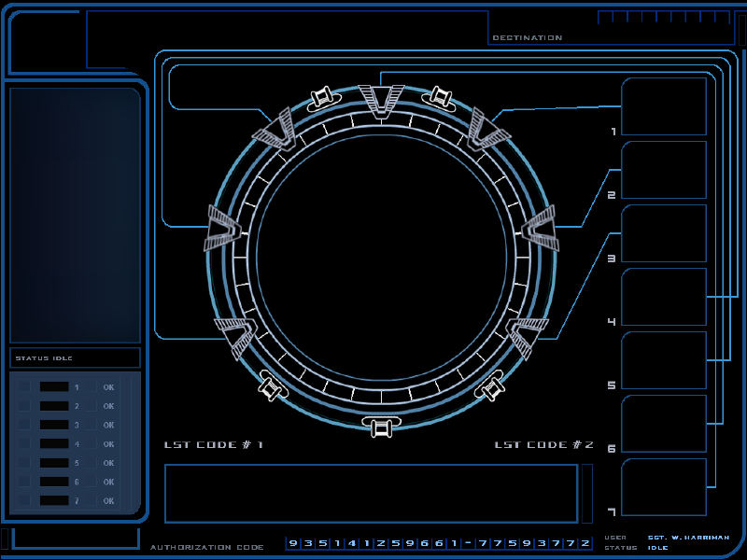Click the AUTHORIZATION CODE label
The image size is (747, 560).
[x=207, y=547]
